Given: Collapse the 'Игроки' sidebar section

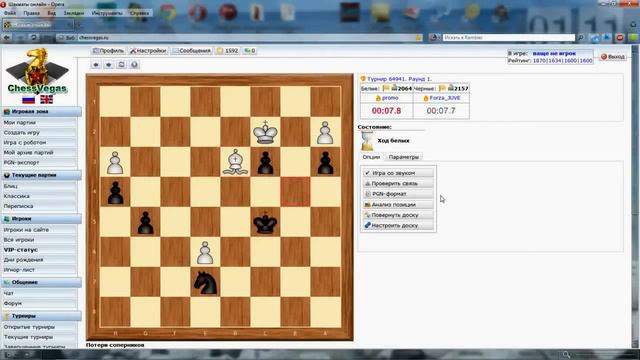Looking at the screenshot, I should pos(41,219).
